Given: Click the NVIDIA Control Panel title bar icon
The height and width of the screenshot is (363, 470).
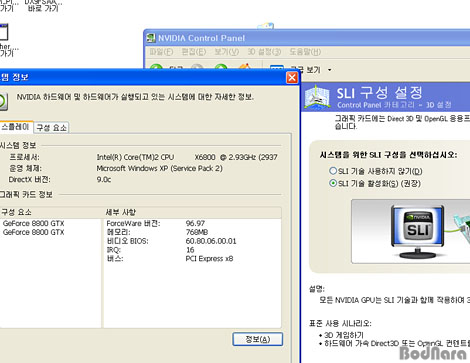Looking at the screenshot, I should (x=151, y=38).
